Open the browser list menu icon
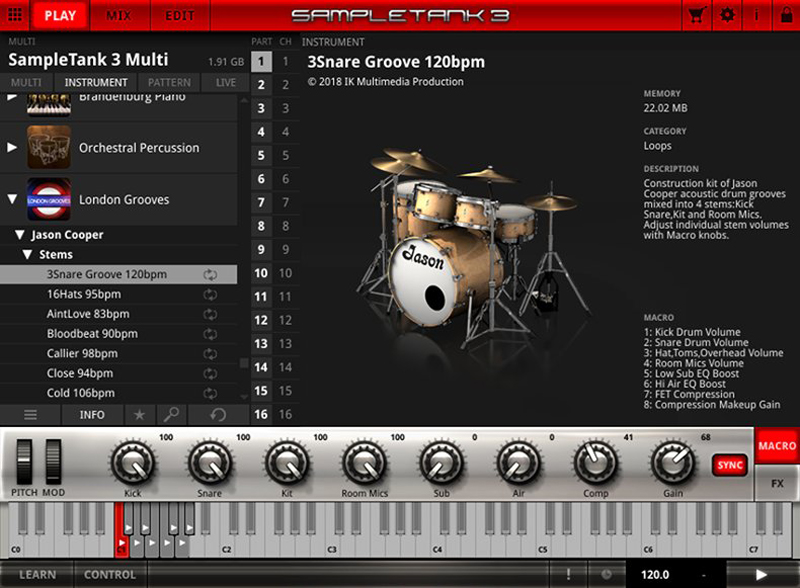Screen dimensions: 800x588 pos(31,414)
